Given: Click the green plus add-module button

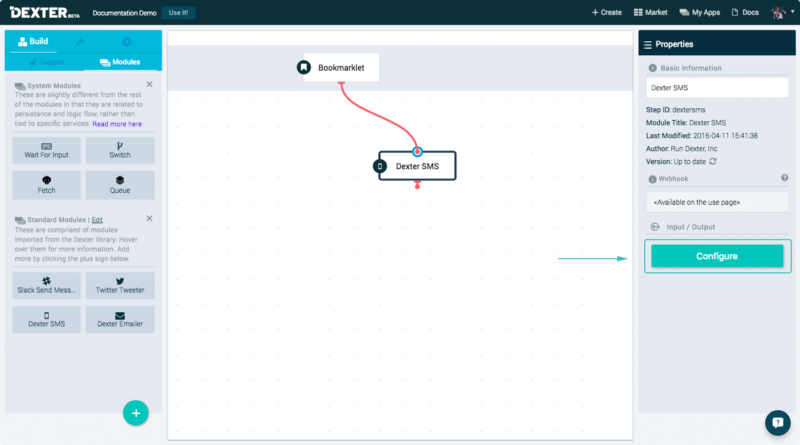Looking at the screenshot, I should [x=136, y=413].
